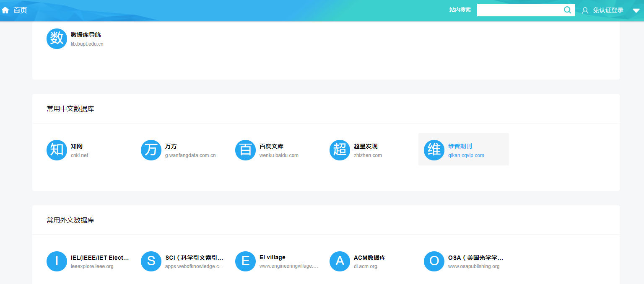The height and width of the screenshot is (284, 644).
Task: Open the EI village title link
Action: click(x=272, y=257)
